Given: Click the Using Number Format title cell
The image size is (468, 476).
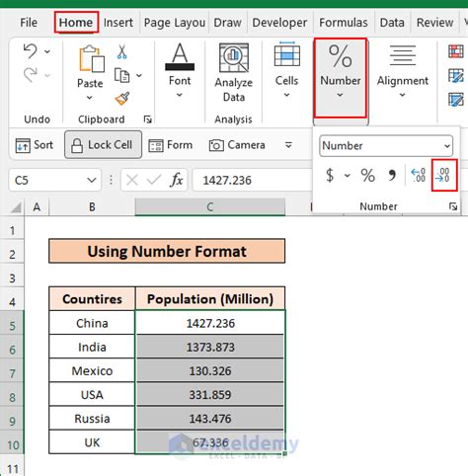Looking at the screenshot, I should point(167,251).
